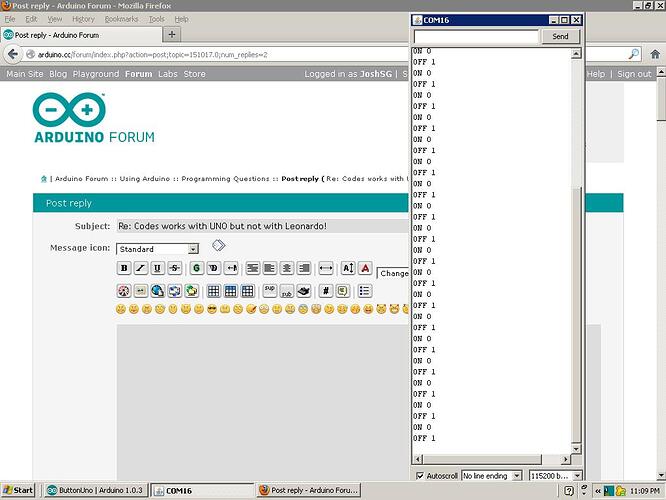Insert marquee text button
Screen dimensions: 666x500
pos(231,268)
